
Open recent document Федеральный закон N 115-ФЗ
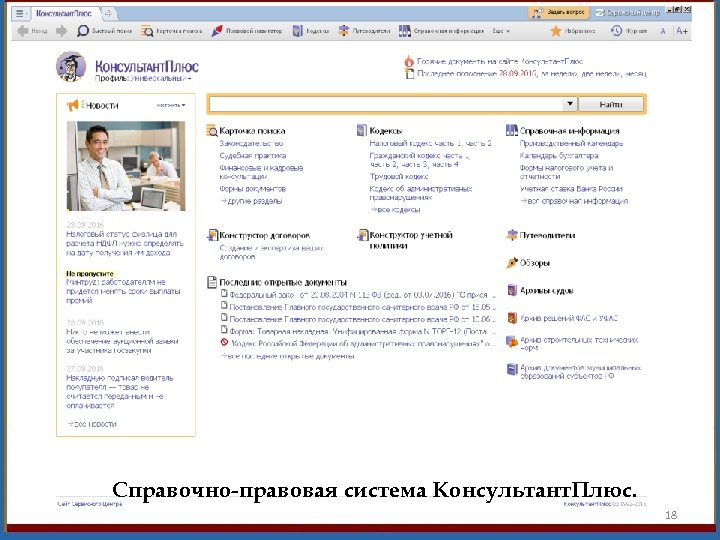358,295
